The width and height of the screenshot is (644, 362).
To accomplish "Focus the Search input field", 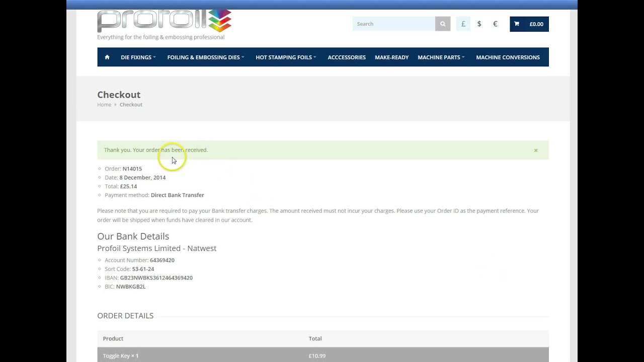I will 394,24.
